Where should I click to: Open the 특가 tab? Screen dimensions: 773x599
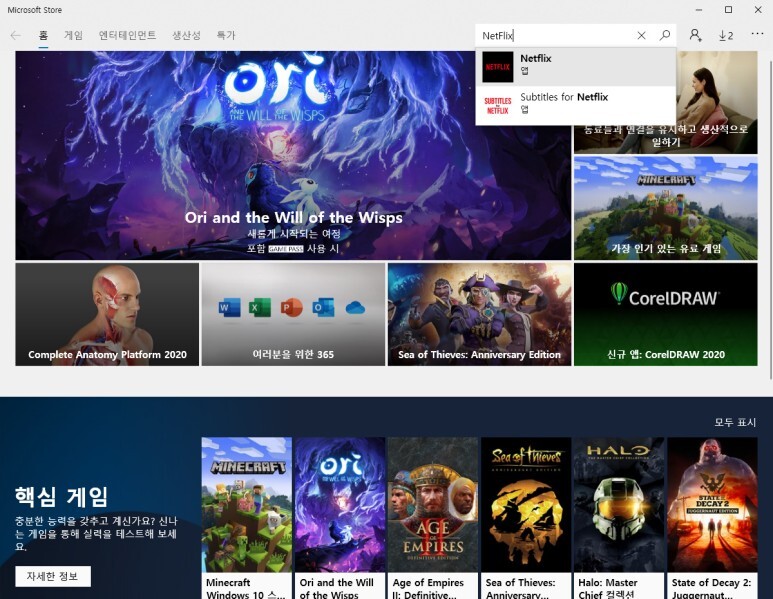pos(226,35)
